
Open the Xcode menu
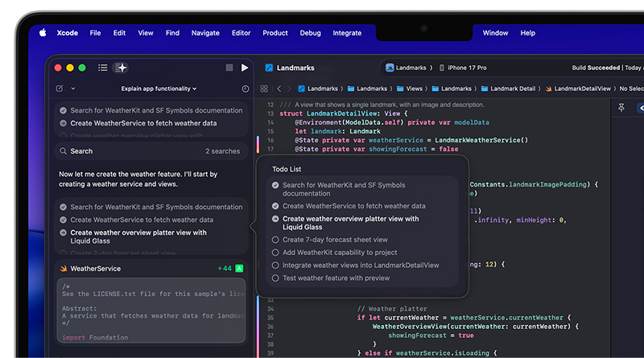tap(68, 33)
